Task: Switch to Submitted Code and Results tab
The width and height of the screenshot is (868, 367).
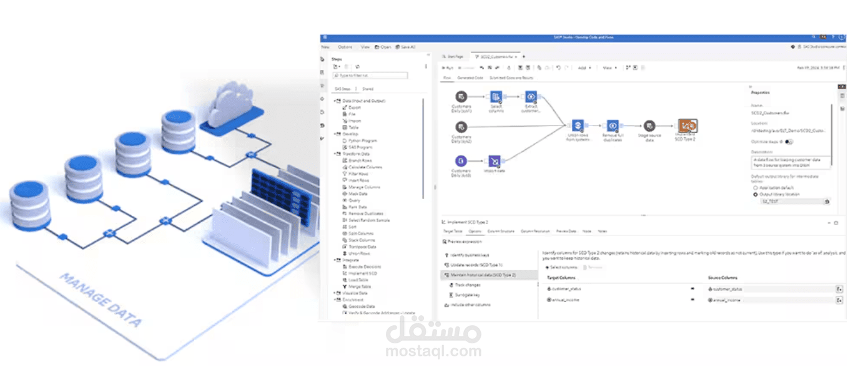Action: point(511,78)
